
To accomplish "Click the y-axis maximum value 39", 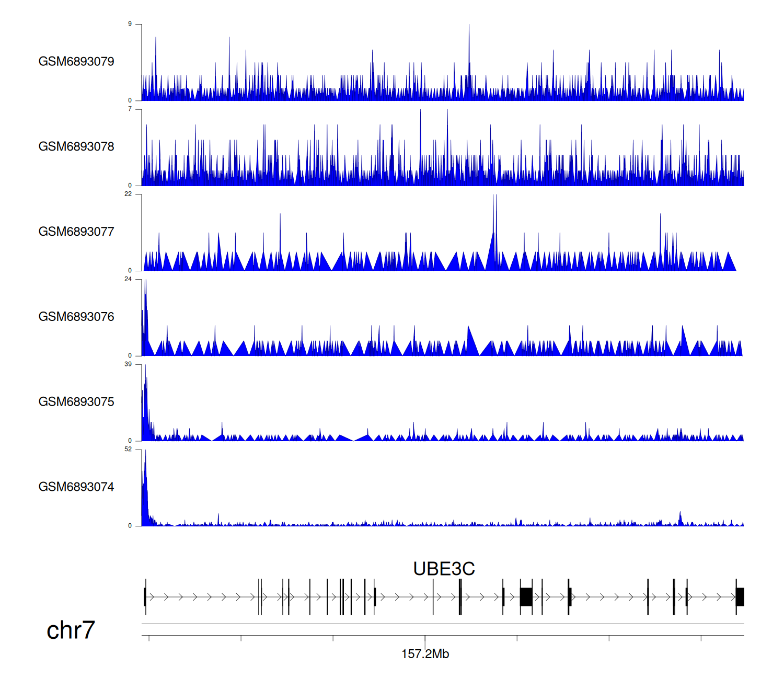I will 128,364.
